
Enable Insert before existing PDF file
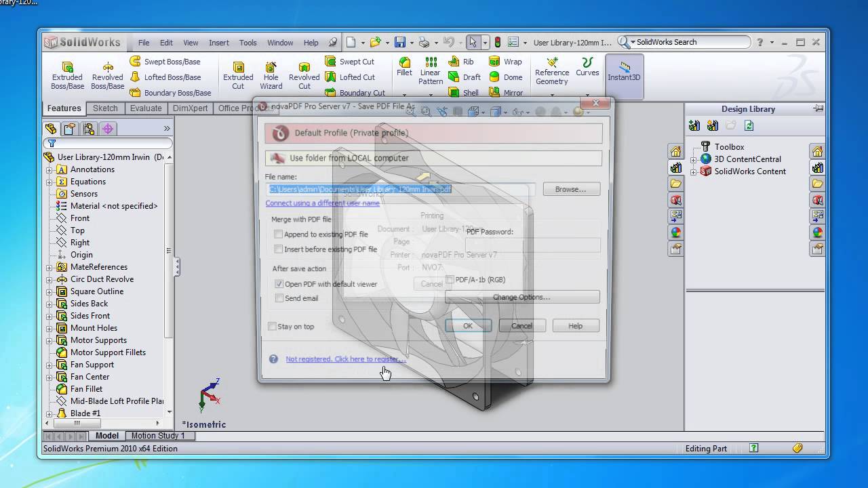(x=278, y=249)
